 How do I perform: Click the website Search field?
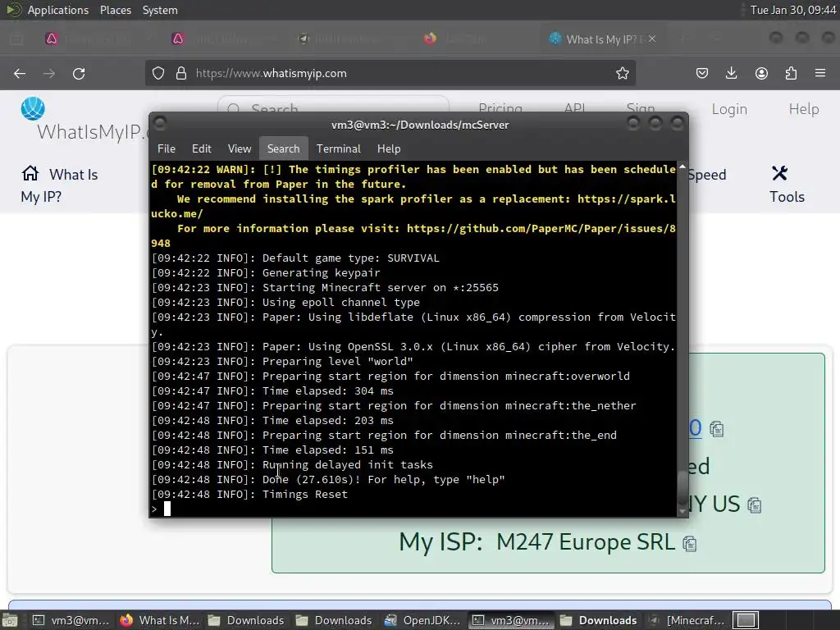coord(333,105)
